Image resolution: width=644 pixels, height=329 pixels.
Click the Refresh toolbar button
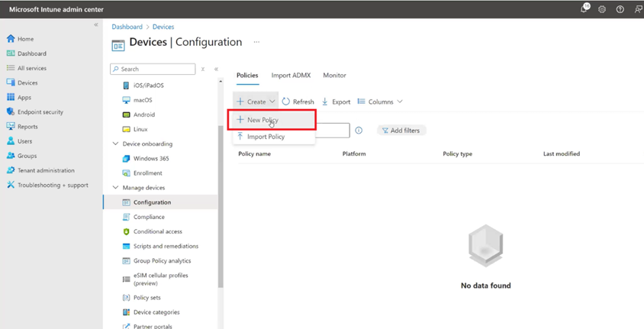click(298, 102)
